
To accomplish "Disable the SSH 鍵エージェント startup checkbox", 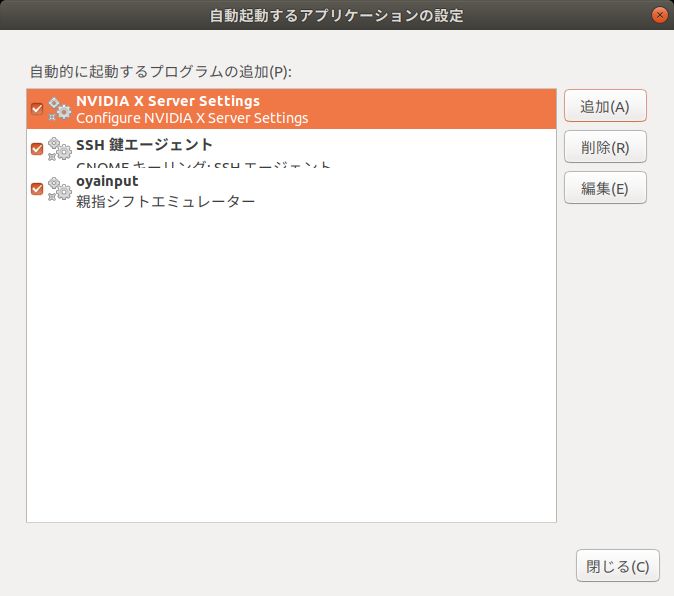I will tap(37, 149).
